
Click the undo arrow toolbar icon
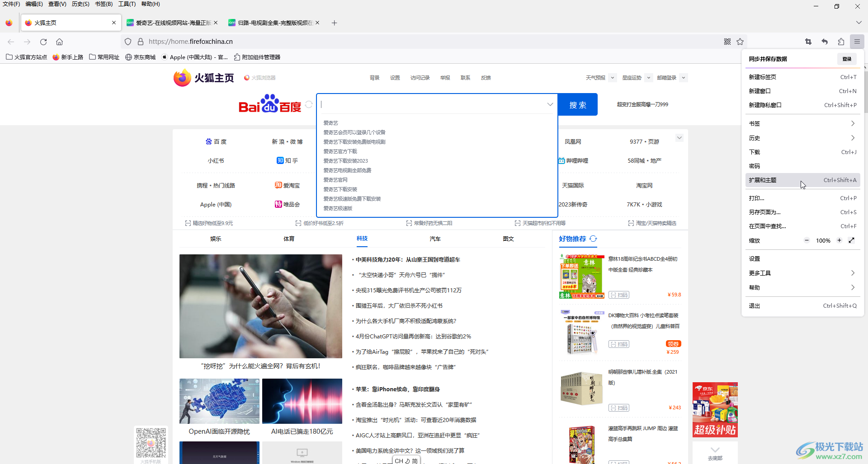click(825, 42)
